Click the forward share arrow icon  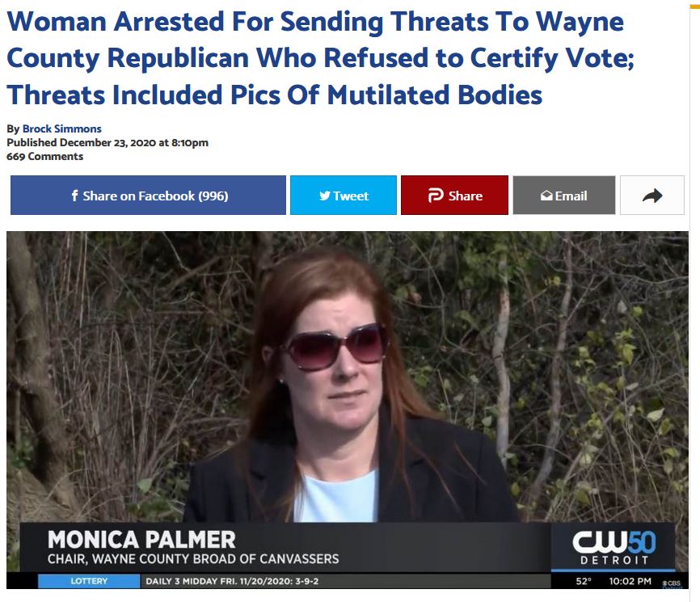[x=652, y=196]
